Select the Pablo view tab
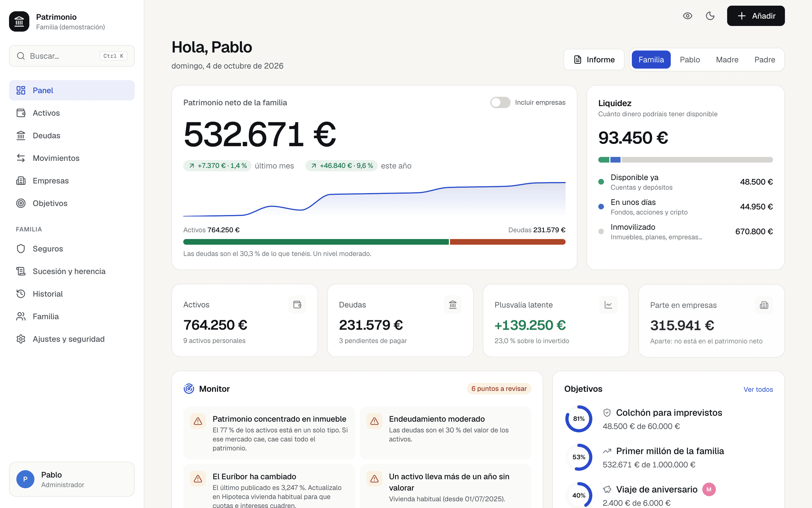The height and width of the screenshot is (508, 812). [x=690, y=60]
